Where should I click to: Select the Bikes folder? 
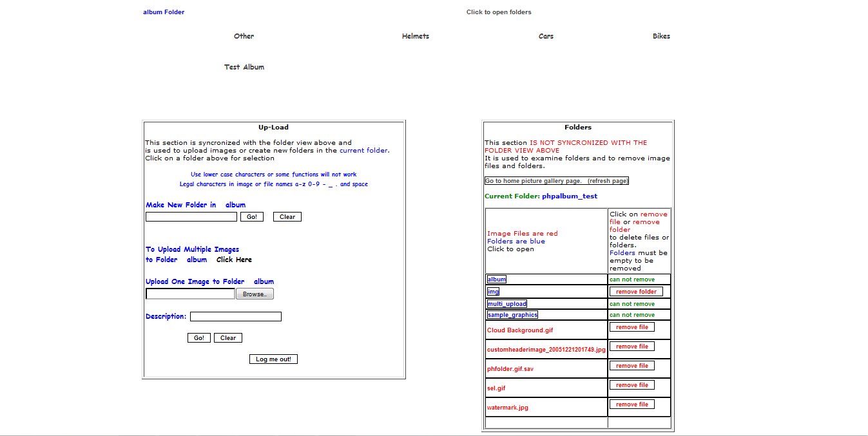pyautogui.click(x=661, y=36)
